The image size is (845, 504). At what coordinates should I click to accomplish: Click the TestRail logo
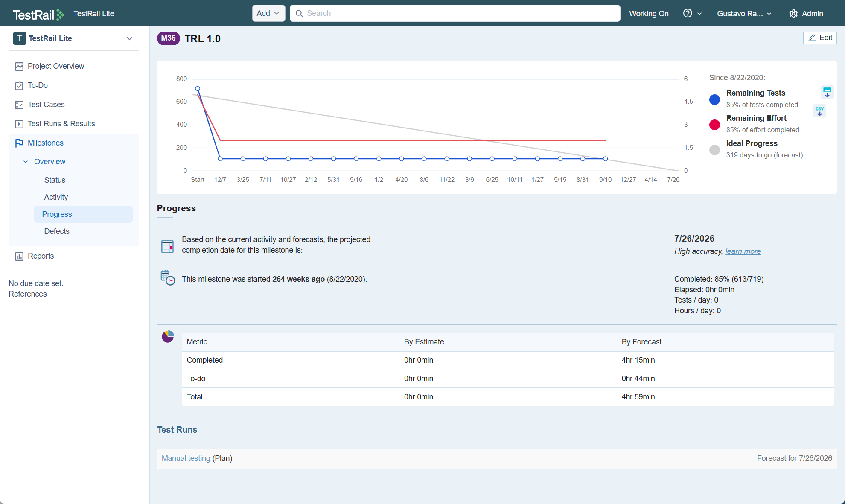(x=38, y=14)
